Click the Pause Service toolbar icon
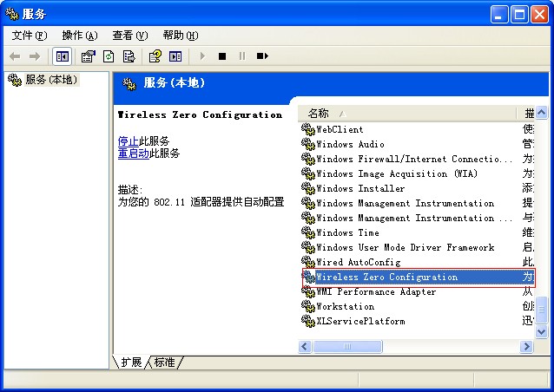The height and width of the screenshot is (392, 554). coord(242,56)
